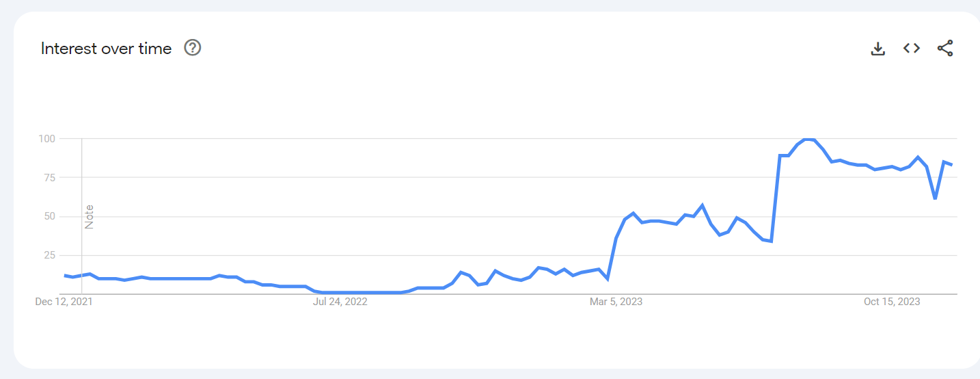Image resolution: width=980 pixels, height=379 pixels.
Task: Click the Dec 12, 2021 date label
Action: [64, 302]
